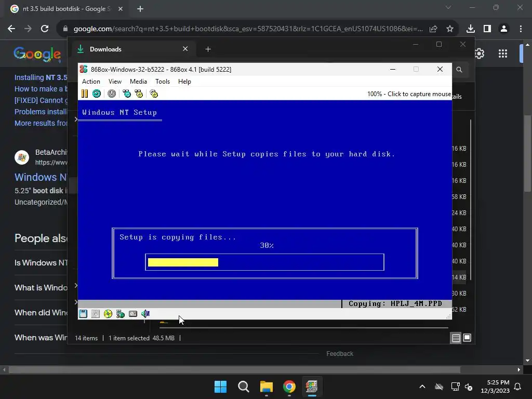The image size is (532, 399).
Task: Hard reset the 86Box virtual machine
Action: click(97, 94)
